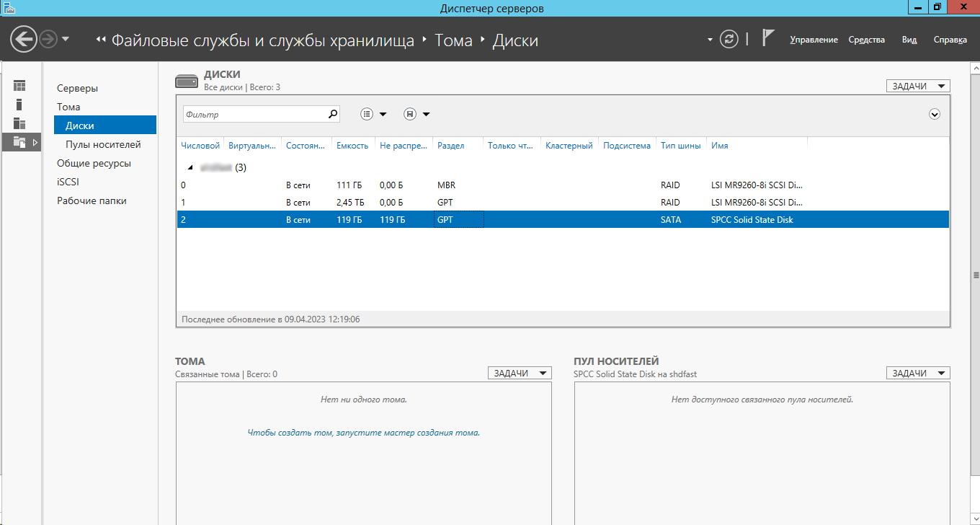Select disk 0 row with 111 ГБ
Viewport: 980px width, 525px height.
coord(563,185)
